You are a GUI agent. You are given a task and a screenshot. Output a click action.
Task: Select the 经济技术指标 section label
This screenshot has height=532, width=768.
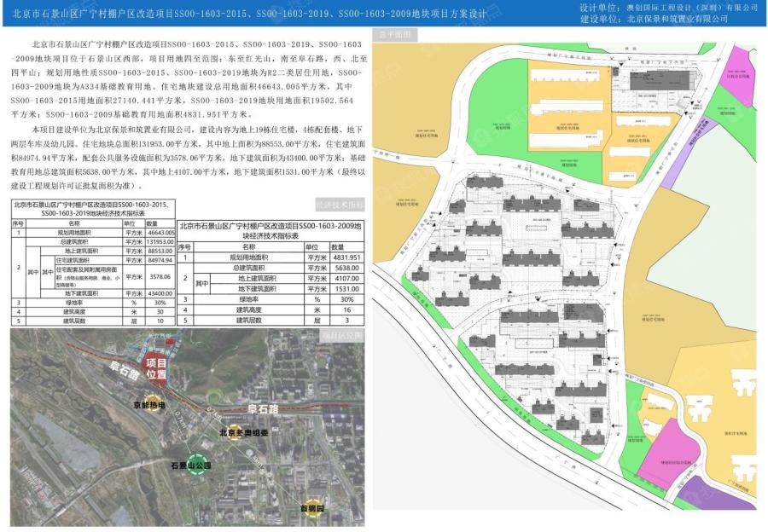(340, 205)
